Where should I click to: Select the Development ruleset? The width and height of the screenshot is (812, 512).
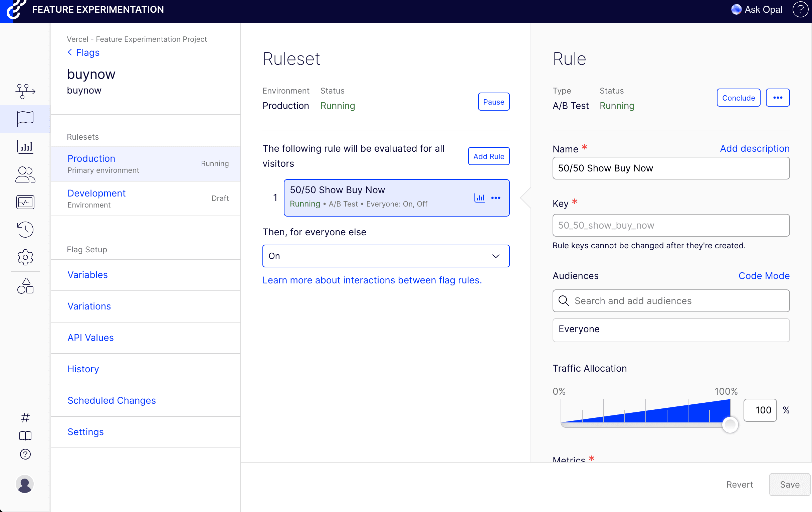coord(96,194)
